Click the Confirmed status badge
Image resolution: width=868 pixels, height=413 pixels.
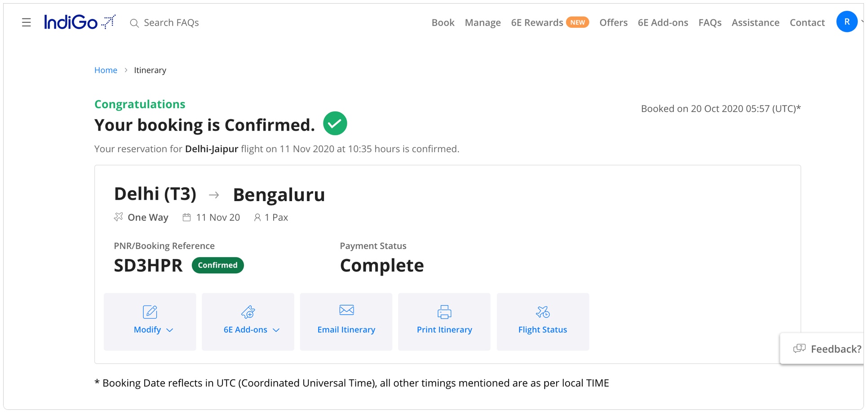coord(217,265)
